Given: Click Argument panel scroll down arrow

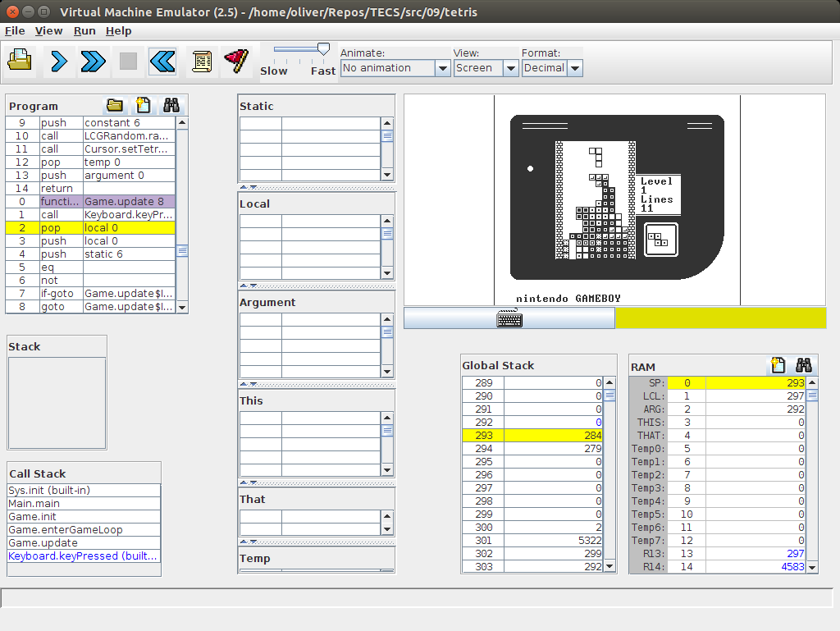Looking at the screenshot, I should 387,371.
